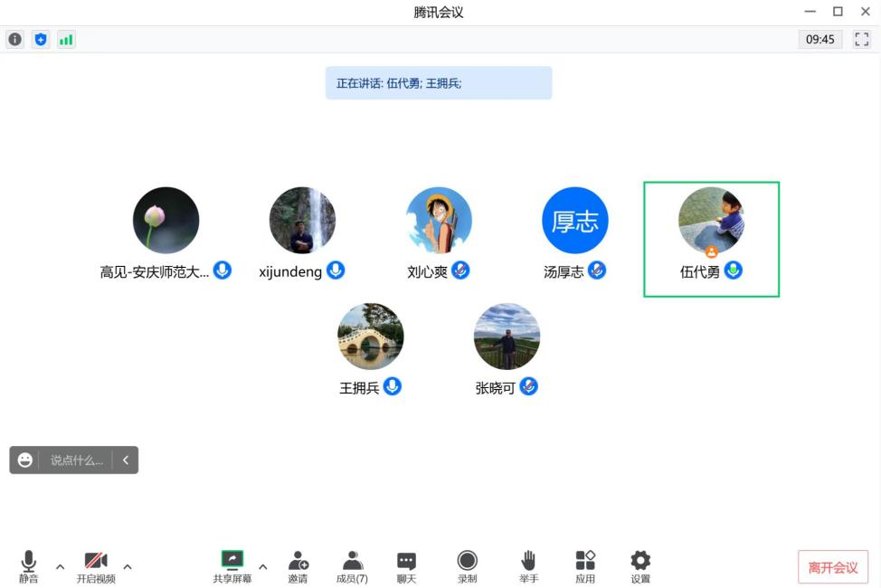Toggle 静音 microphone mute
This screenshot has width=881, height=588.
click(x=29, y=561)
